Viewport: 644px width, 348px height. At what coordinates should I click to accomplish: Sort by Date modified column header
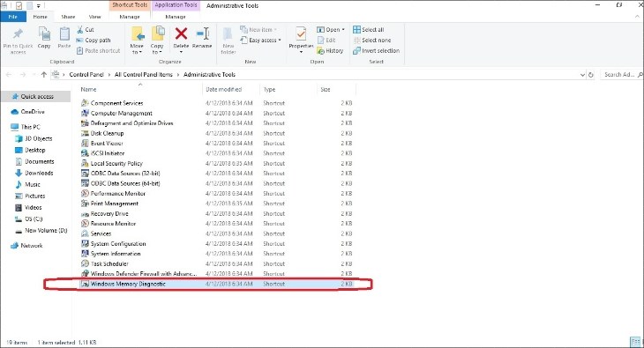pos(223,89)
